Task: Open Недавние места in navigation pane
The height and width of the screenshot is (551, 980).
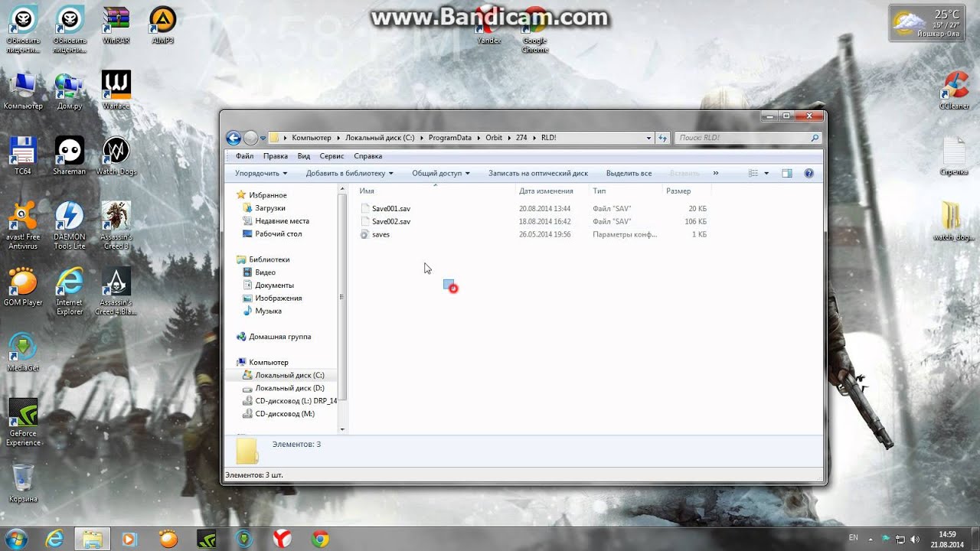Action: coord(282,221)
